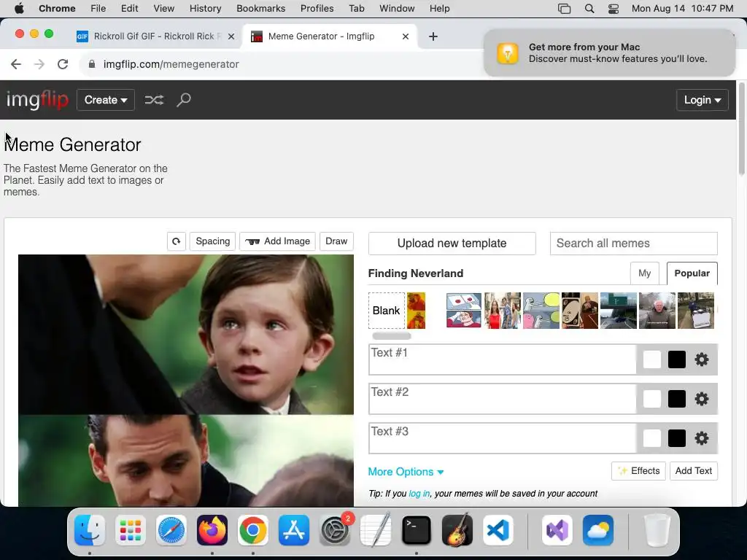
Task: Click the lock icon in address bar
Action: click(92, 64)
